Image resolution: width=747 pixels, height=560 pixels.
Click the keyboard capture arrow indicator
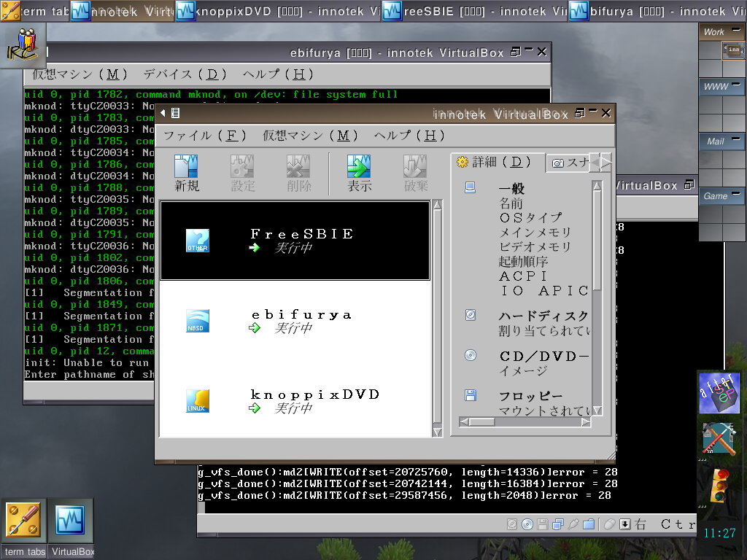(x=625, y=524)
